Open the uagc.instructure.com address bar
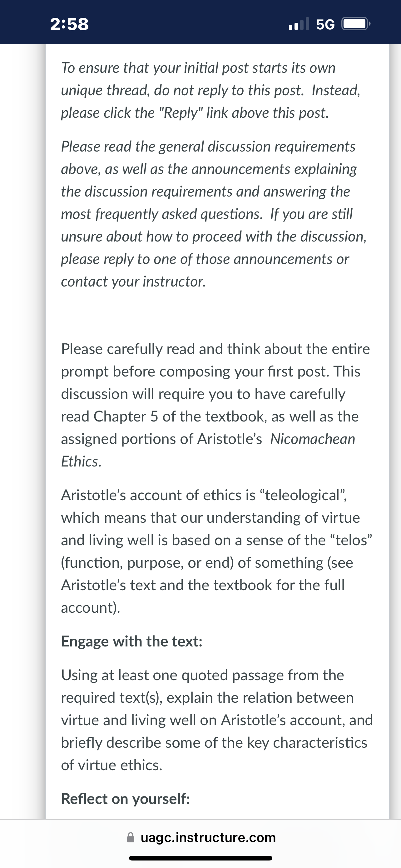The height and width of the screenshot is (868, 401). pos(201,837)
